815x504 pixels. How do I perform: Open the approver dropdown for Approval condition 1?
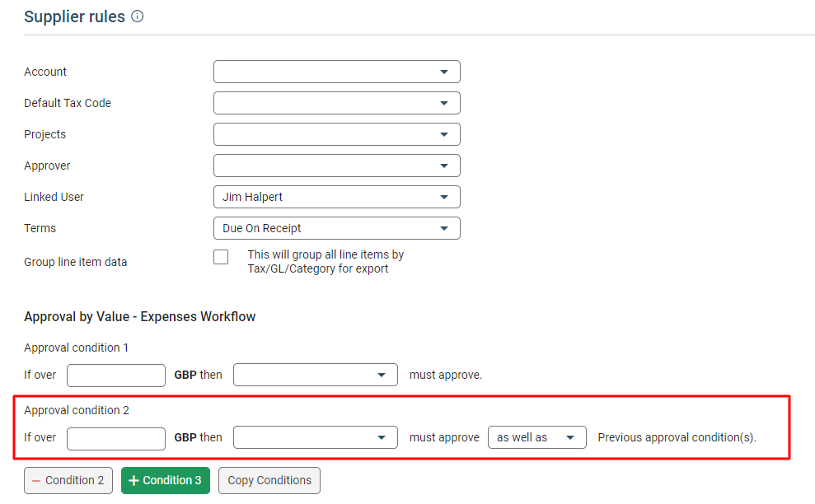(x=316, y=375)
